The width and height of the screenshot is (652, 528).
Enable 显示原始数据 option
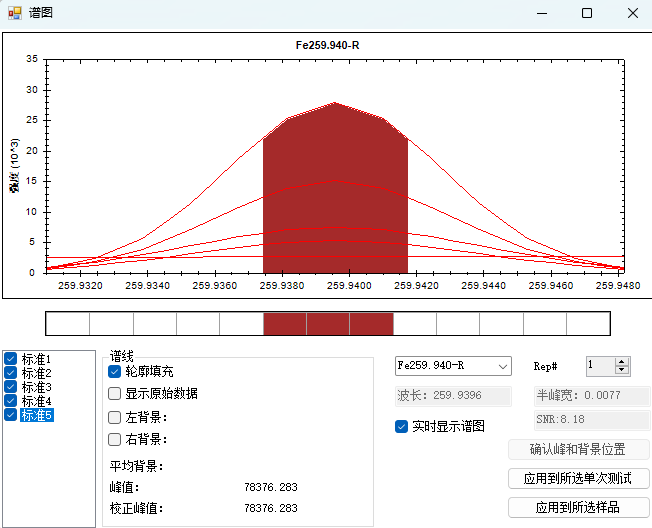(115, 393)
